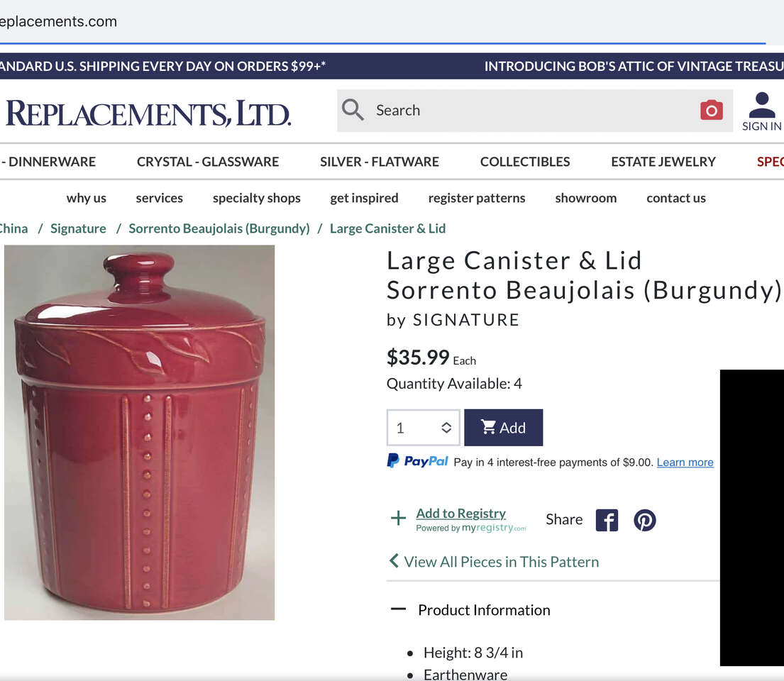The image size is (784, 681).
Task: Open camera image search icon
Action: 711,110
